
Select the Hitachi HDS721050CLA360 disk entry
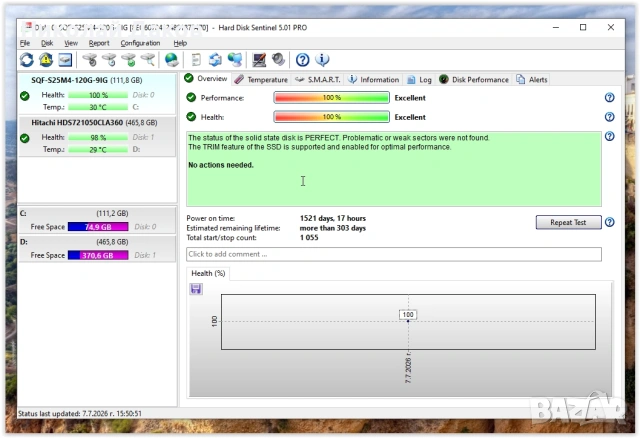pos(98,136)
